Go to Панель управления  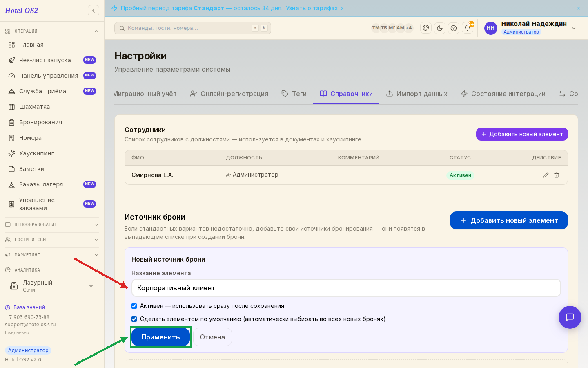pos(52,76)
